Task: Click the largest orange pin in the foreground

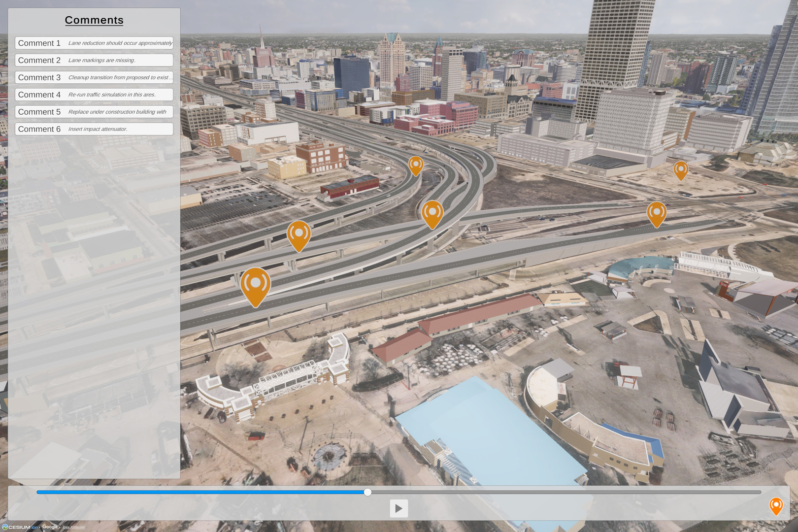Action: [x=255, y=286]
